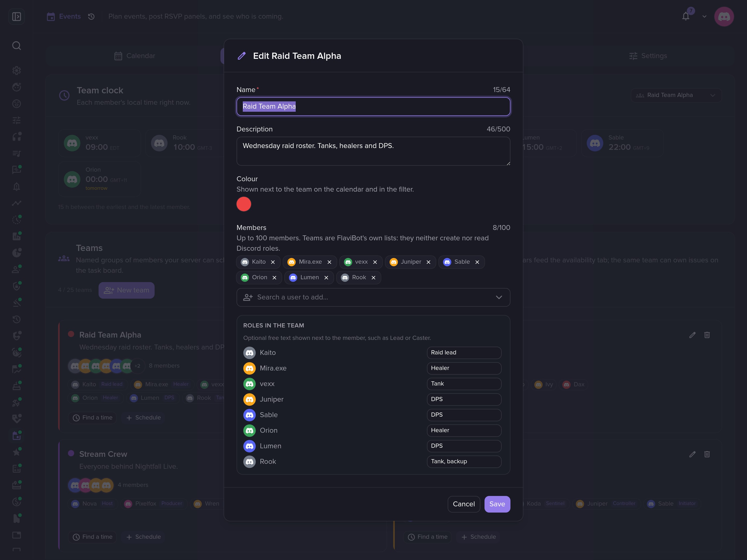747x560 pixels.
Task: Pick the red team colour swatch
Action: click(x=244, y=204)
